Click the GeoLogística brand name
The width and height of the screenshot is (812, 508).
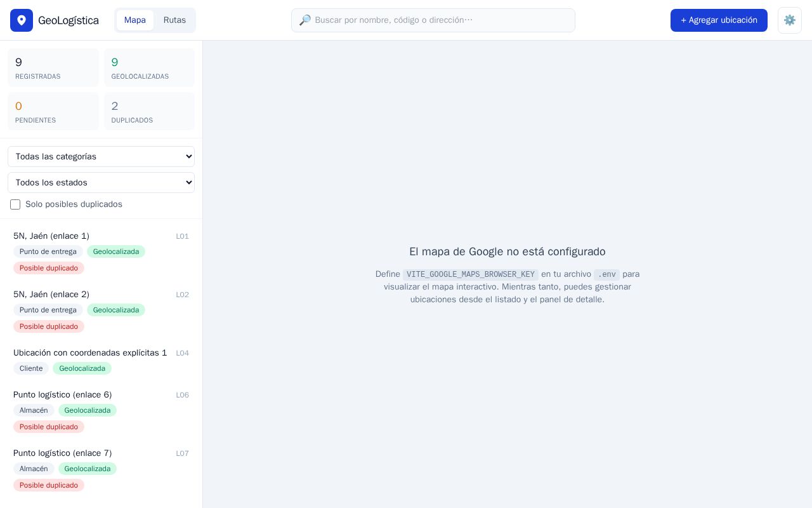pos(69,20)
